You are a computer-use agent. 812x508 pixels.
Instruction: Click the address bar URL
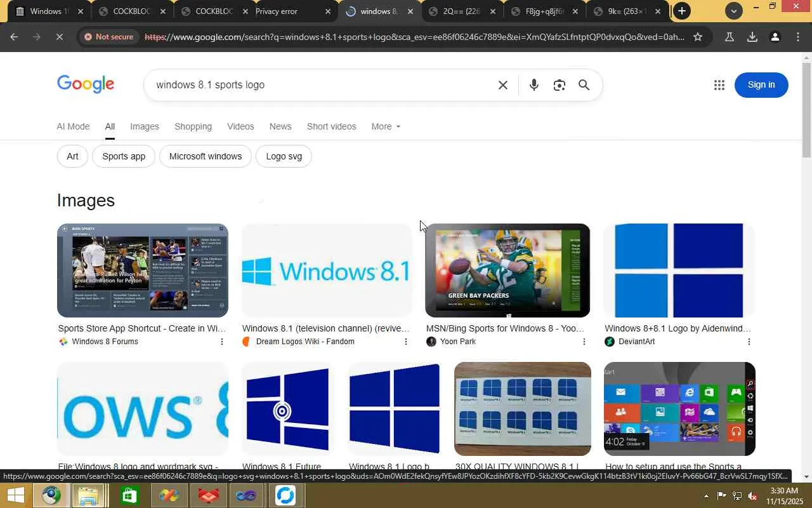(x=414, y=37)
